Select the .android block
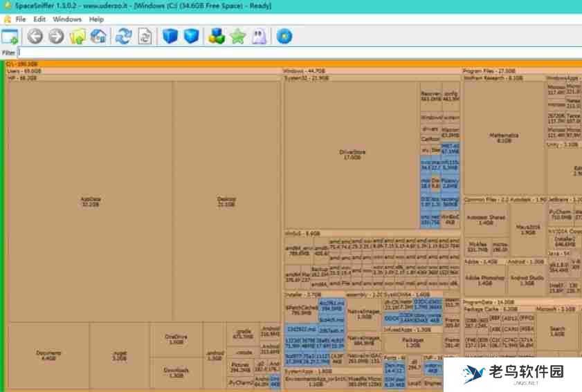Screen dimensions: 582x392 214,355
